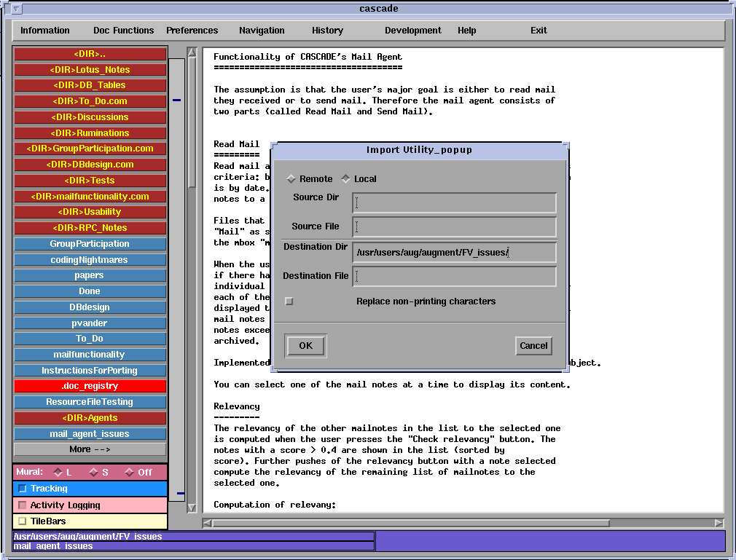The height and width of the screenshot is (560, 736).
Task: Open the window menu button on the cascade title bar
Action: (x=17, y=9)
